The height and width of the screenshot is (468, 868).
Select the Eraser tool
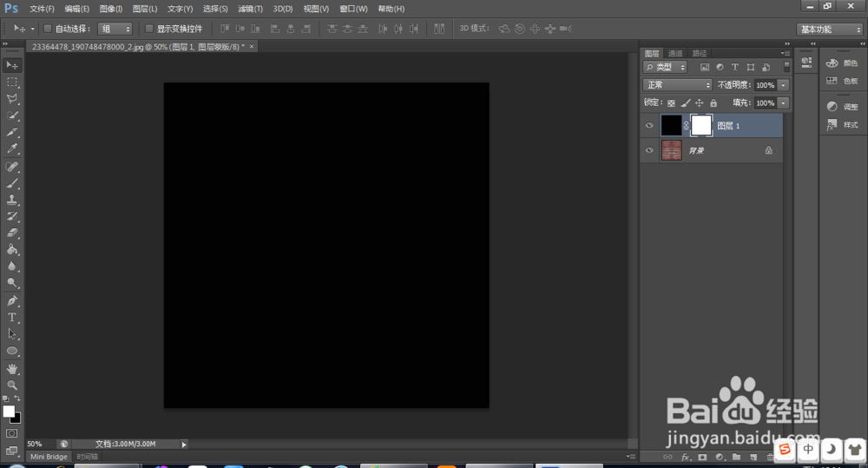tap(11, 233)
